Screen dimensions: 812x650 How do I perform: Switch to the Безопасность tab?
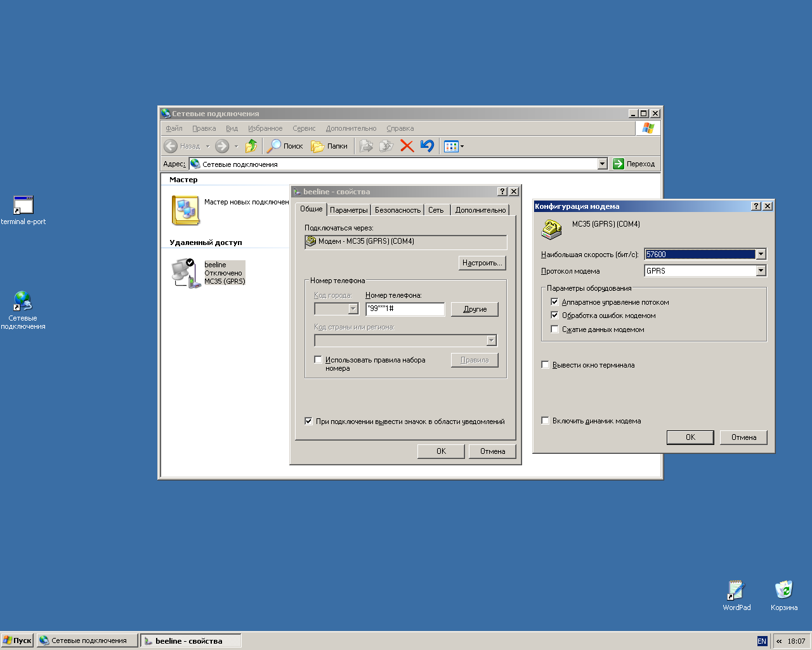397,210
